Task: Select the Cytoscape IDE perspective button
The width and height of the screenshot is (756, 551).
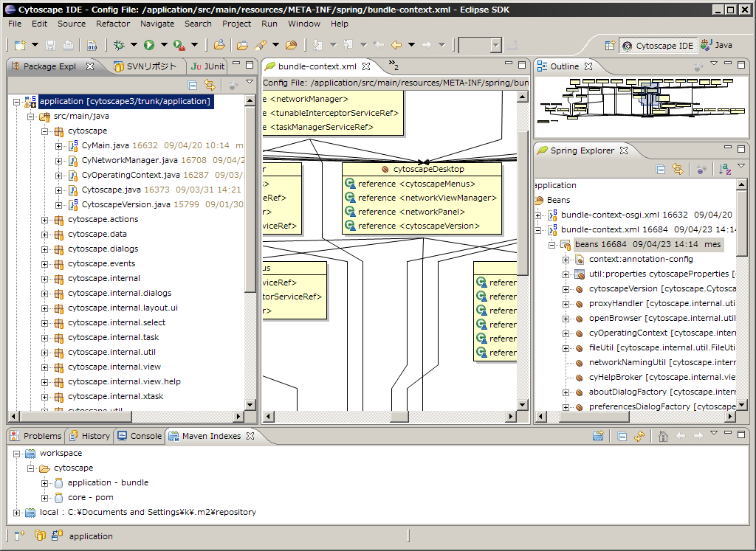Action: click(659, 45)
